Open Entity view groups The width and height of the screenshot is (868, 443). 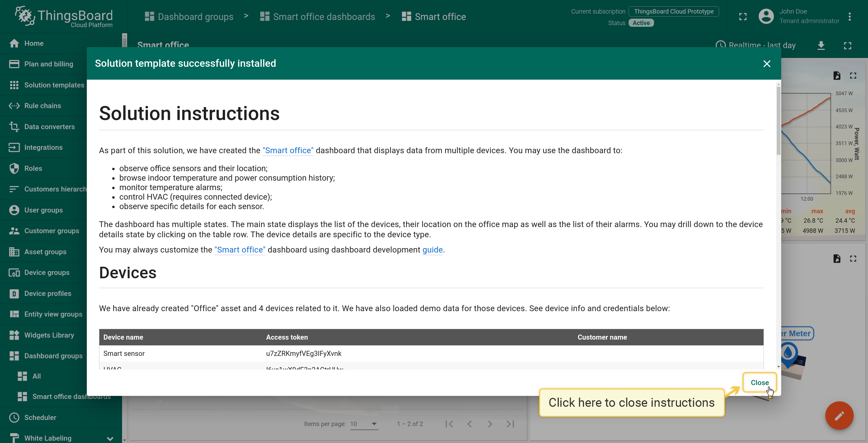click(x=61, y=314)
